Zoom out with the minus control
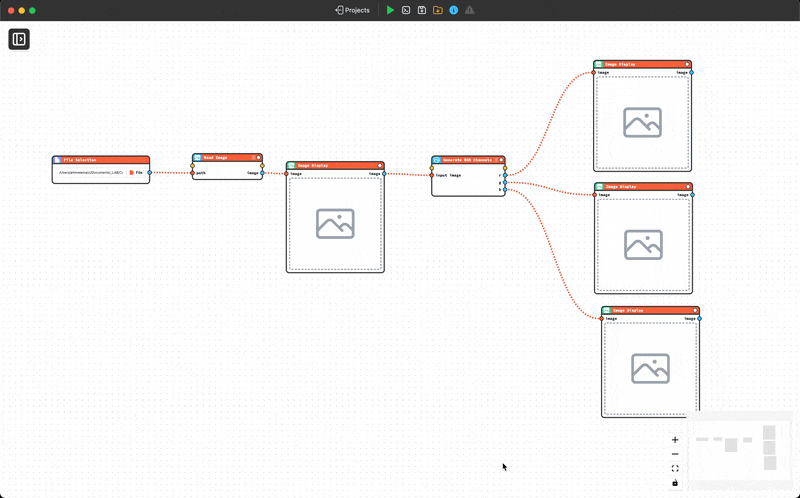Viewport: 800px width, 498px height. [675, 454]
